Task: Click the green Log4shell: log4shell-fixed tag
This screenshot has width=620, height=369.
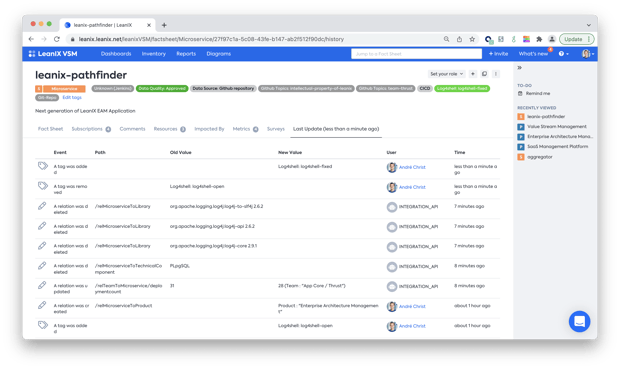Action: point(462,89)
